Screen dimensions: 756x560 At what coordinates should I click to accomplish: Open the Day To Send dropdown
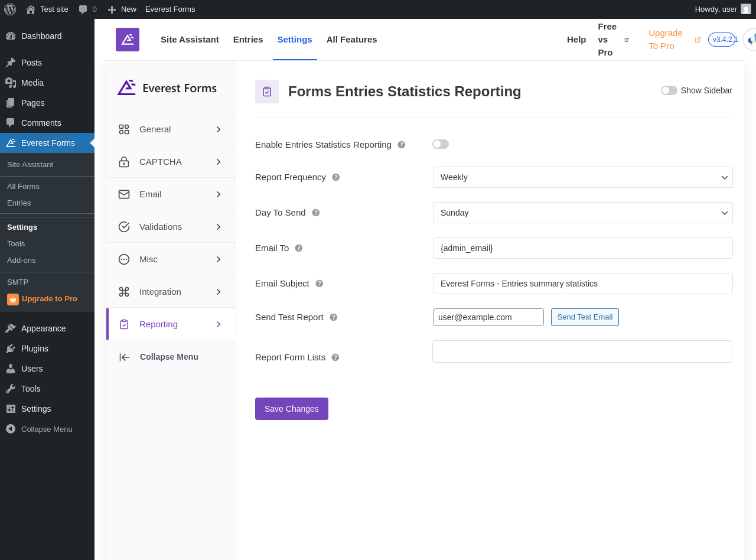[582, 213]
